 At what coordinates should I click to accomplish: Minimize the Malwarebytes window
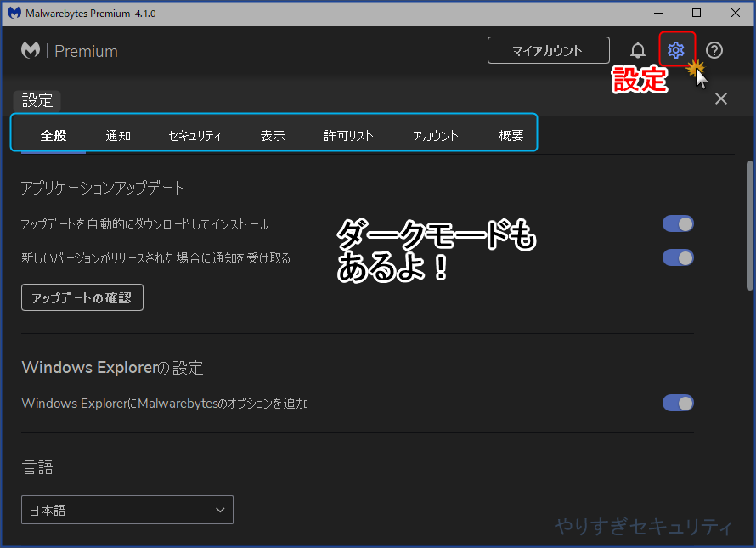click(658, 13)
